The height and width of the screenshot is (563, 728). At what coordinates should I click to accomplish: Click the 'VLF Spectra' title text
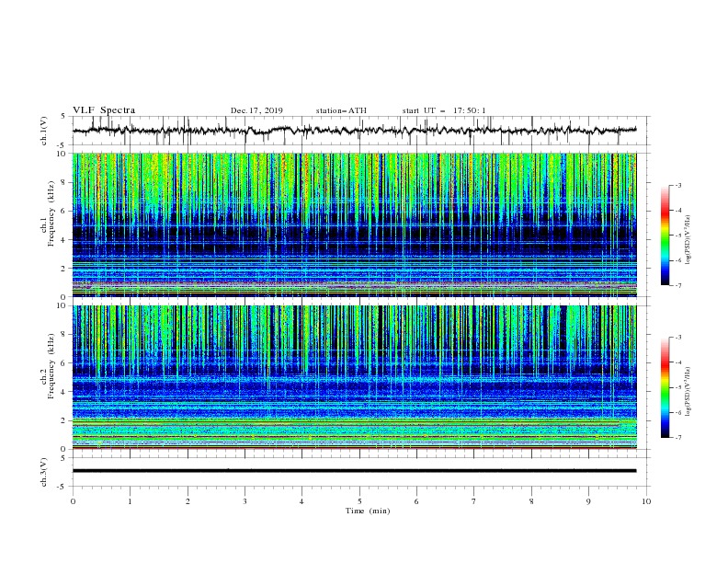click(x=104, y=110)
